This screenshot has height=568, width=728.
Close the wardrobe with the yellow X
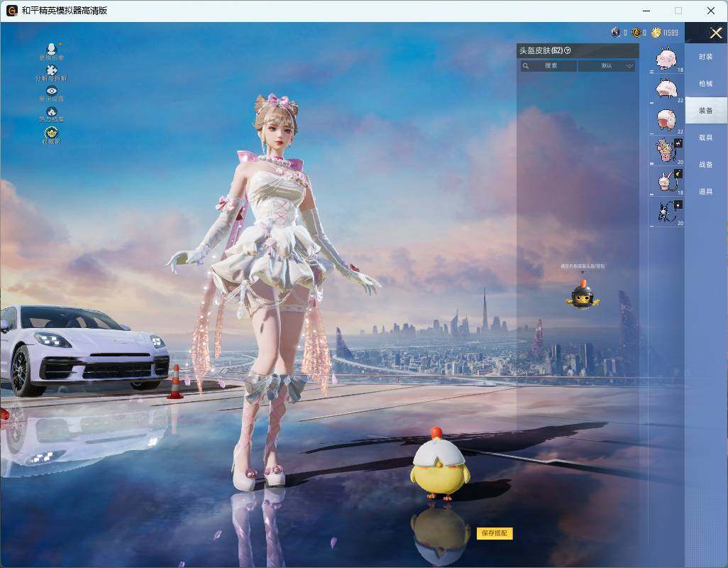[715, 33]
